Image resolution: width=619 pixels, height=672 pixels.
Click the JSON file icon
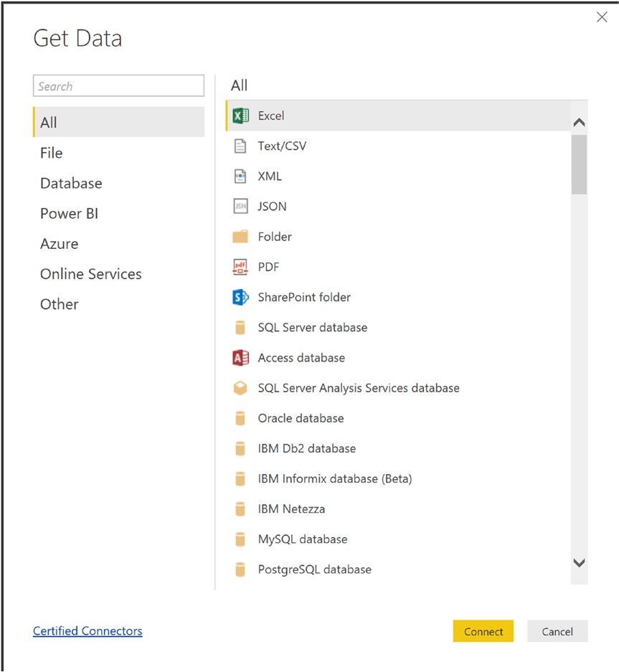point(240,207)
